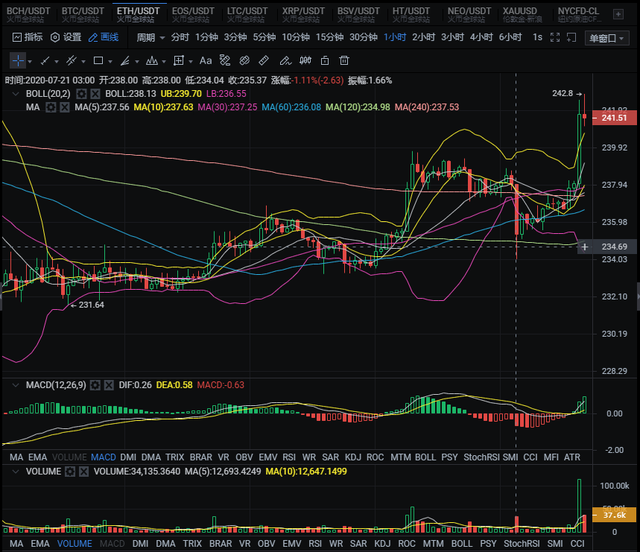Choose the Aa text annotation tool
This screenshot has height=552, width=640.
pyautogui.click(x=205, y=61)
